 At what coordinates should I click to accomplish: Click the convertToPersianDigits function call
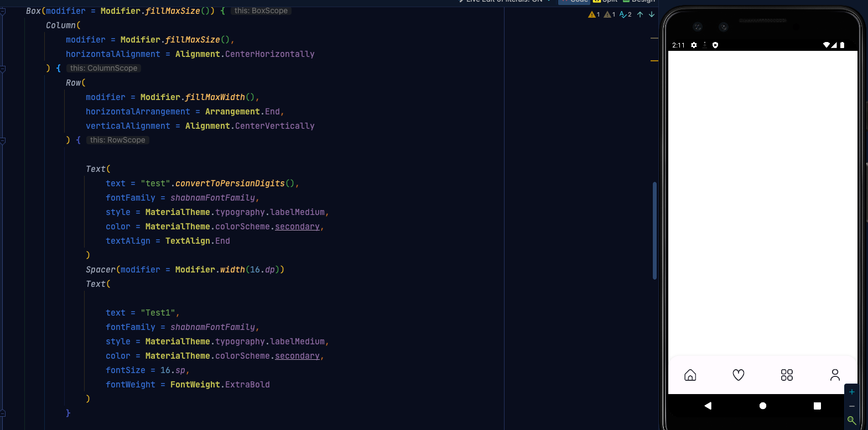pyautogui.click(x=230, y=183)
